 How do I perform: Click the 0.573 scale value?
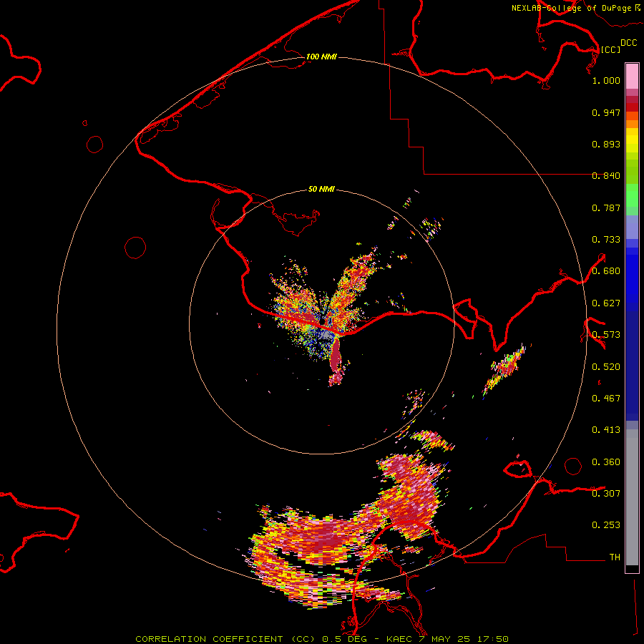tap(606, 335)
